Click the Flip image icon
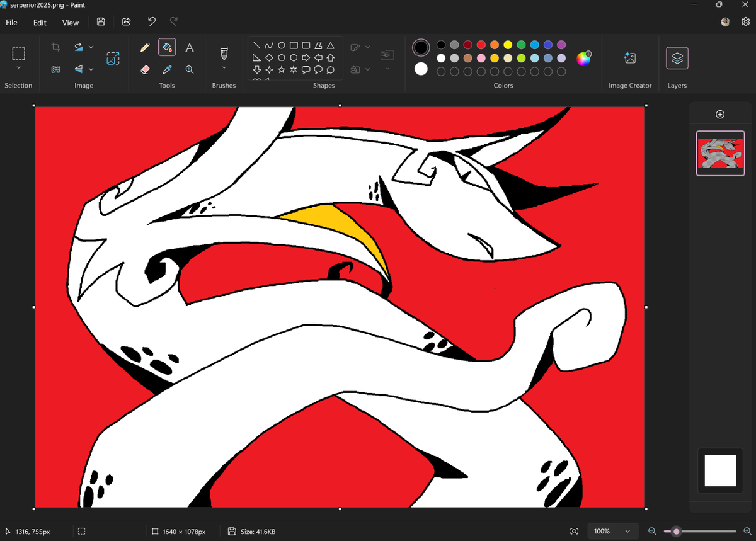The height and width of the screenshot is (541, 756). 79,69
